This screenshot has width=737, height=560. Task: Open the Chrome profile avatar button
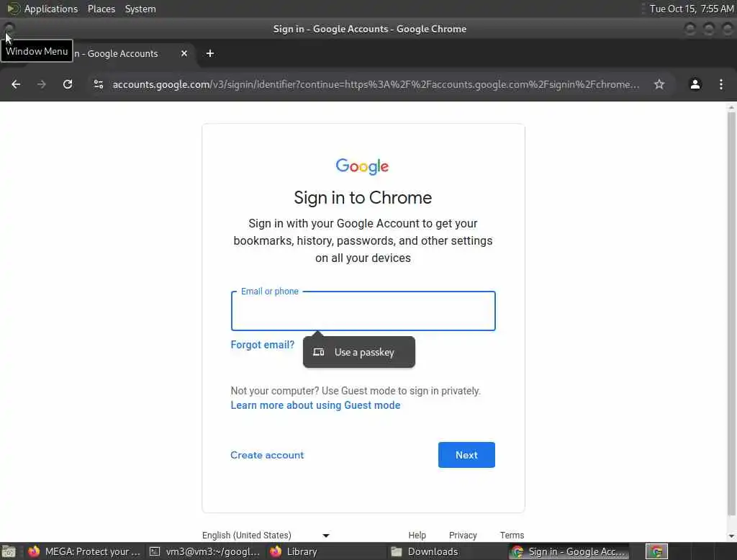tap(695, 84)
